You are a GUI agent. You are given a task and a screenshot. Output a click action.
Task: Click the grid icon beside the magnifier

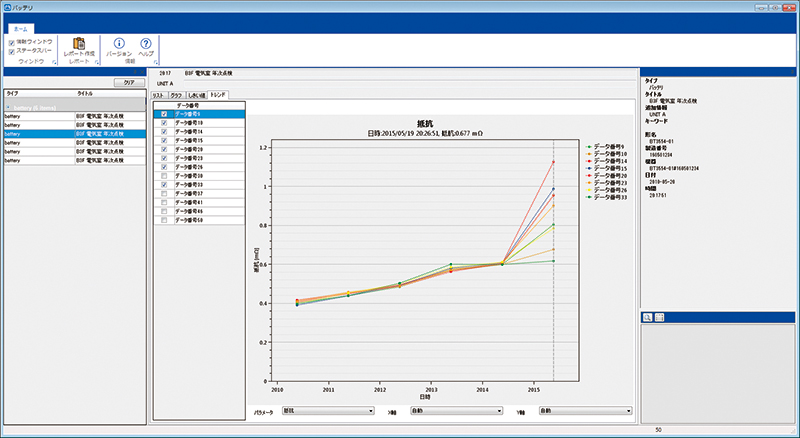click(x=660, y=317)
